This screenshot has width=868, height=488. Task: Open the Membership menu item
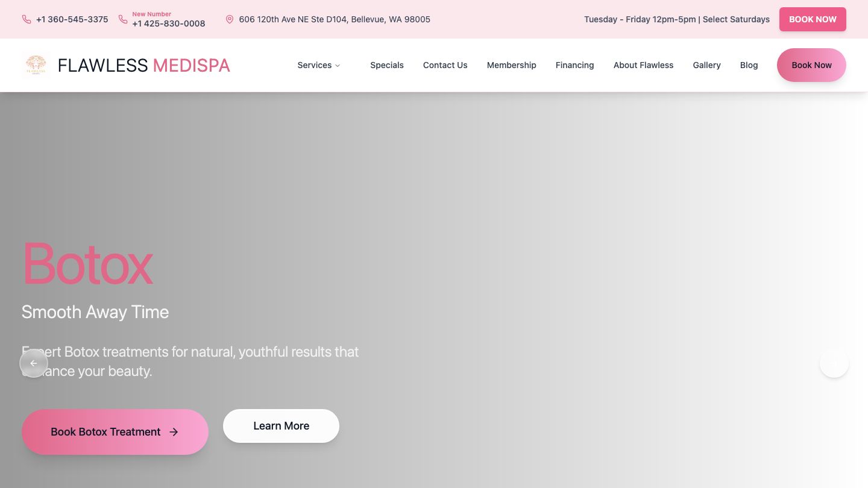click(511, 65)
